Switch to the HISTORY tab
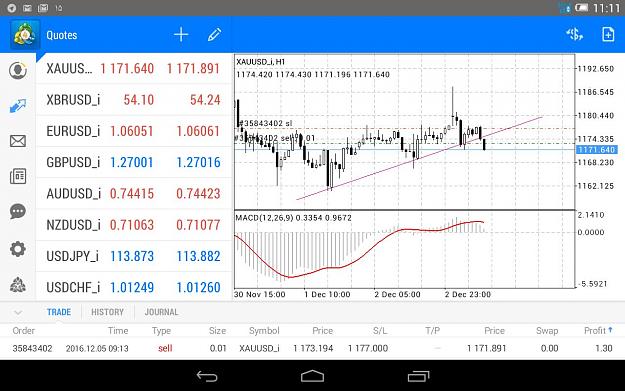This screenshot has height=391, width=625. pyautogui.click(x=107, y=312)
